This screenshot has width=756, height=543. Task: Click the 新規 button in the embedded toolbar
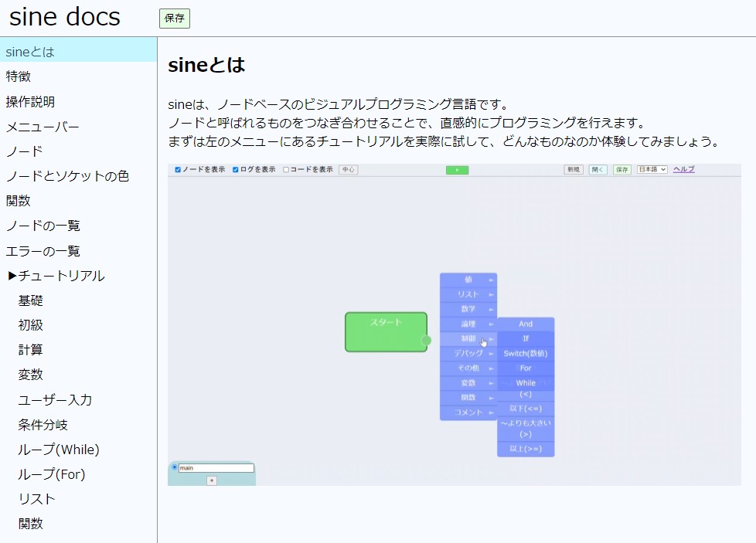point(574,170)
